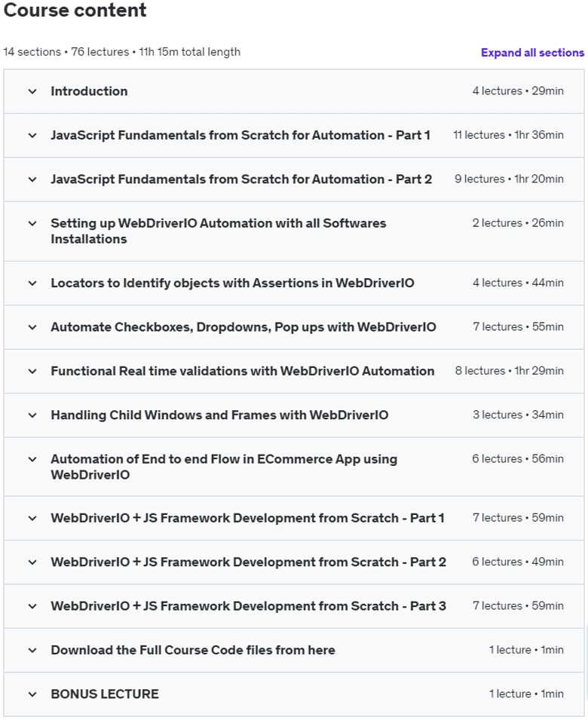The height and width of the screenshot is (720, 588).
Task: Open the BONUS LECTURE section title
Action: (x=105, y=694)
